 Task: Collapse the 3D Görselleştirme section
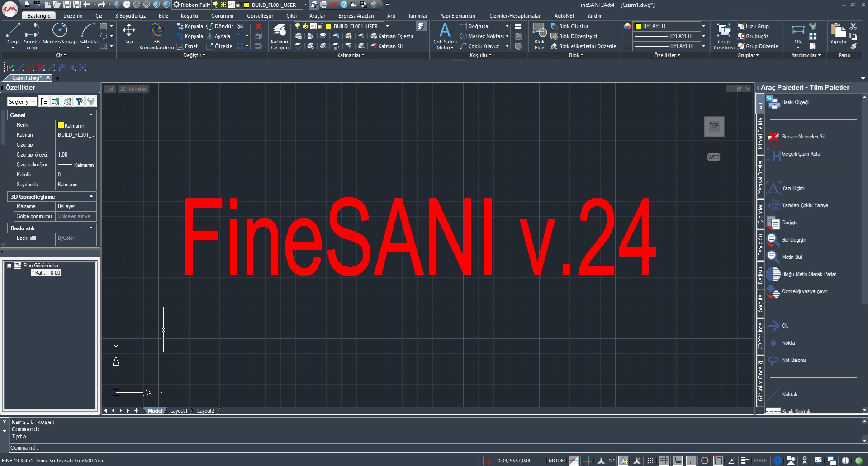(91, 196)
